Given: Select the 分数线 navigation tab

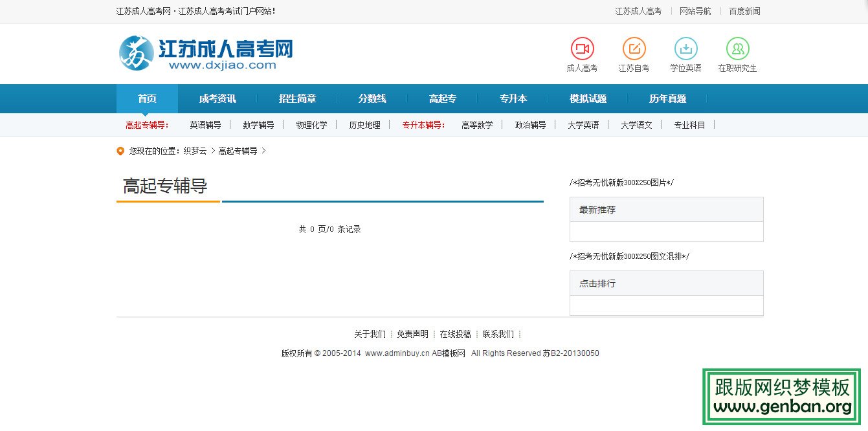Looking at the screenshot, I should (372, 98).
